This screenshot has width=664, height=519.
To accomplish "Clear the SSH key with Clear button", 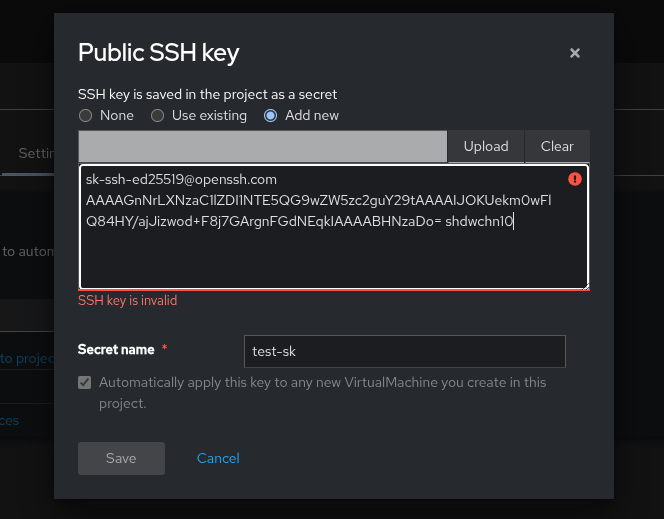I will click(557, 146).
